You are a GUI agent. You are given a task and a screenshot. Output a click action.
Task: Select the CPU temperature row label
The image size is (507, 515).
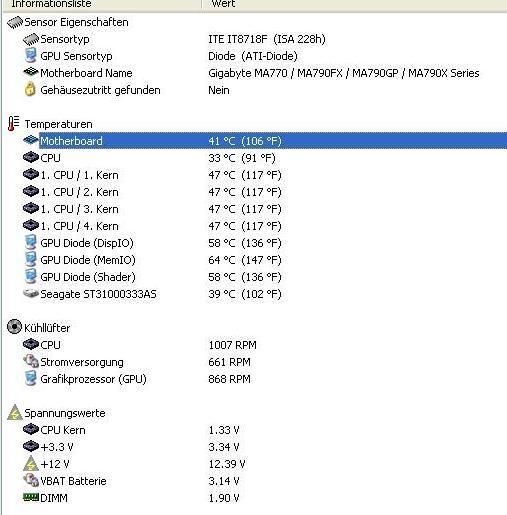click(50, 158)
